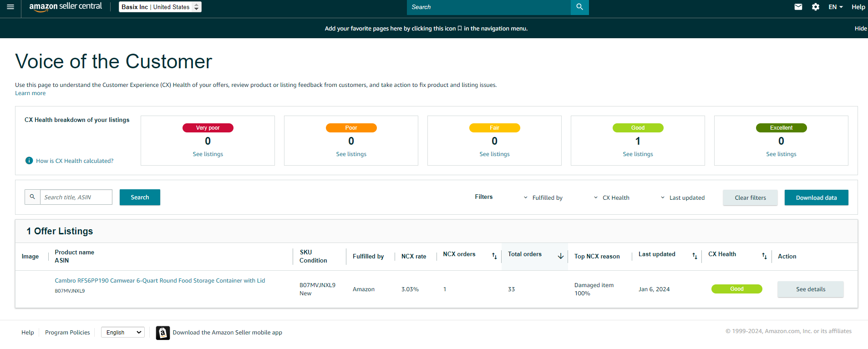Click the NCX rate column header

414,256
